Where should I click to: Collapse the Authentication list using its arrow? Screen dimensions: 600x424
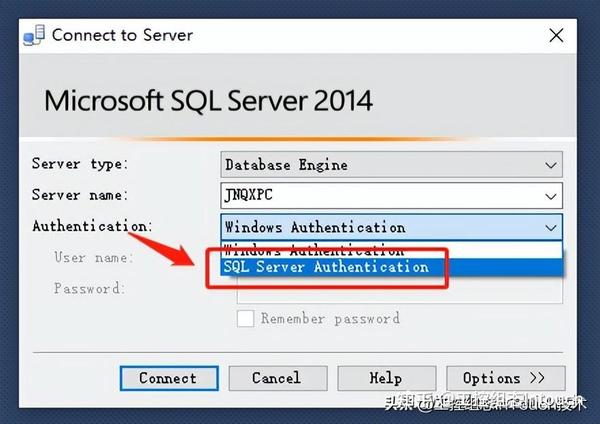[x=550, y=227]
